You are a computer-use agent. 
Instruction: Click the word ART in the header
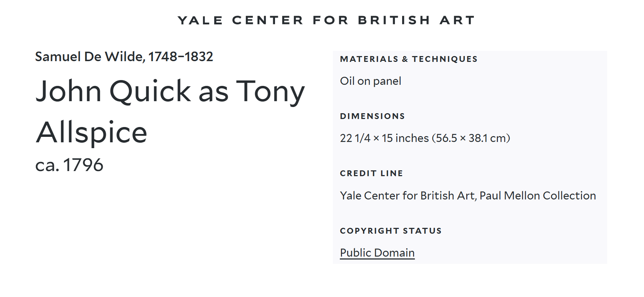tap(457, 20)
